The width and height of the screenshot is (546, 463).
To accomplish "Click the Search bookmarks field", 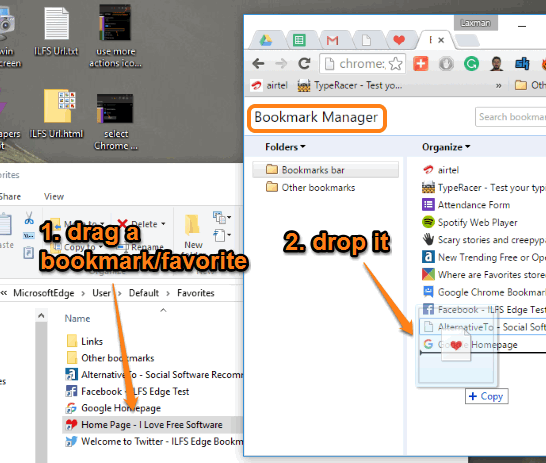I will pyautogui.click(x=510, y=117).
